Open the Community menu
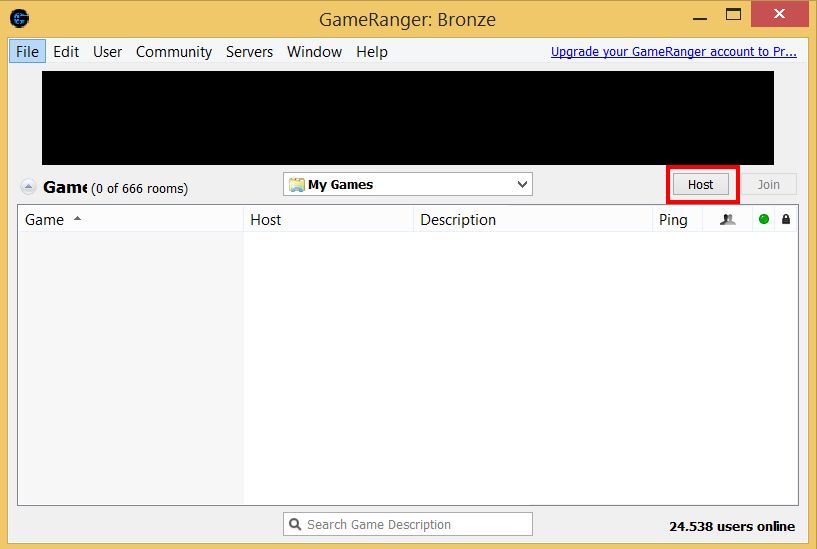Screen dimensions: 817x549 point(174,52)
